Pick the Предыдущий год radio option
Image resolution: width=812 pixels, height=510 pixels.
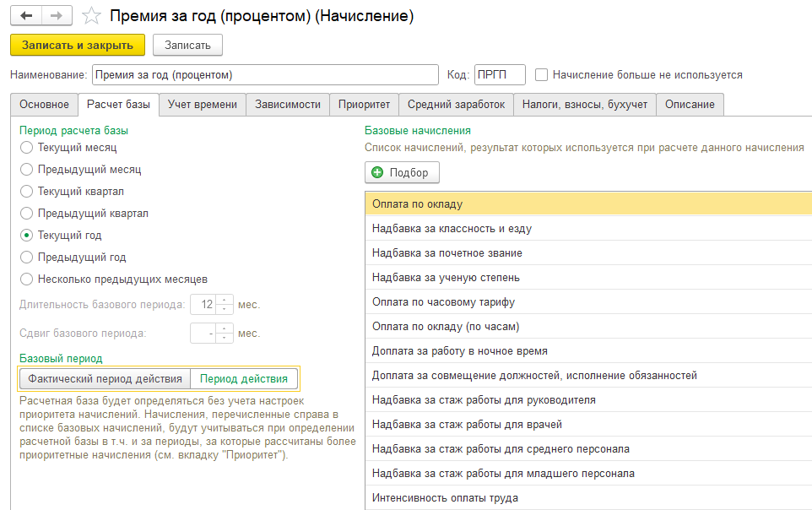pos(26,257)
